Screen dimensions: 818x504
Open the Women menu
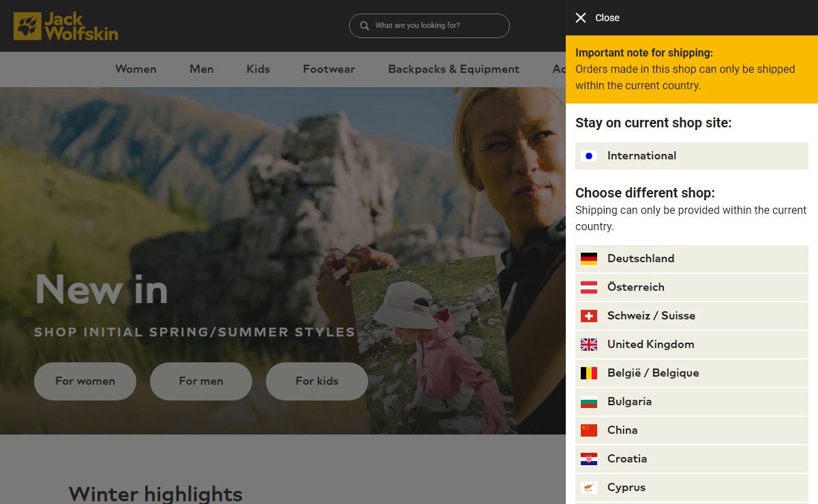point(136,69)
